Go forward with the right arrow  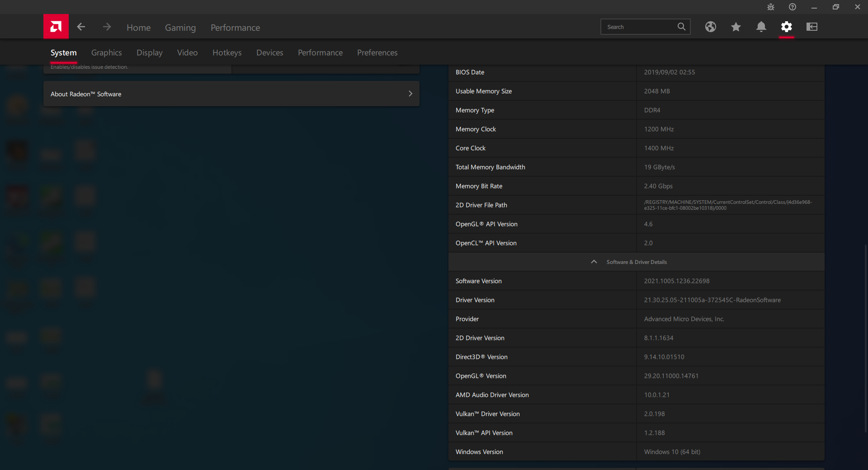click(x=107, y=27)
